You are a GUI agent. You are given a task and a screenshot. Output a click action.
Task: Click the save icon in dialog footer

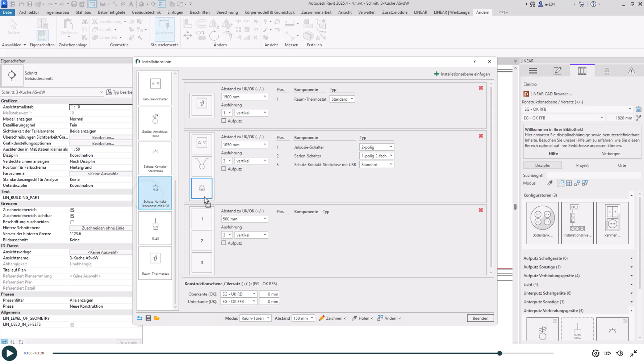pos(148,318)
